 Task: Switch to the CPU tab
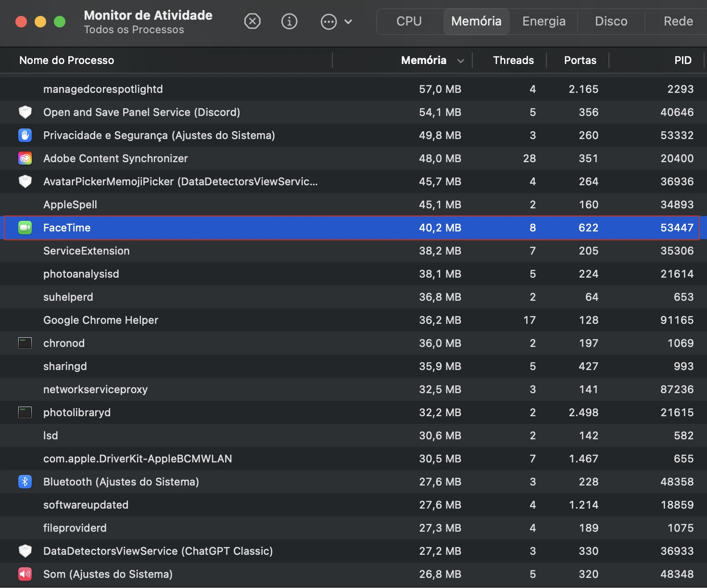pyautogui.click(x=409, y=21)
